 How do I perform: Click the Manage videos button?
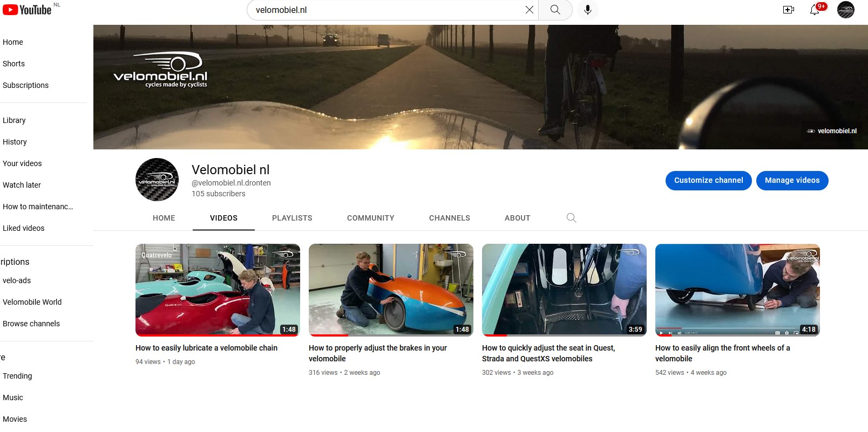pos(792,180)
